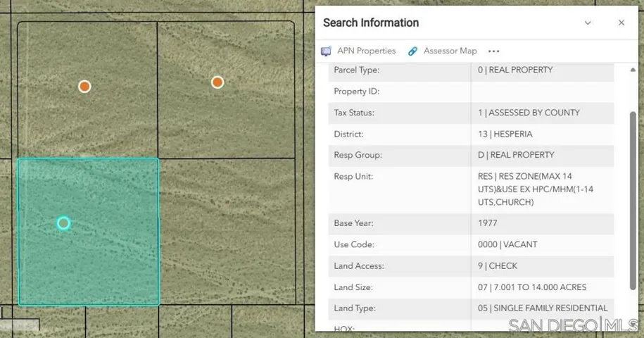644x338 pixels.
Task: Click the cyan marker inside the highlighted parcel
Action: tap(63, 223)
